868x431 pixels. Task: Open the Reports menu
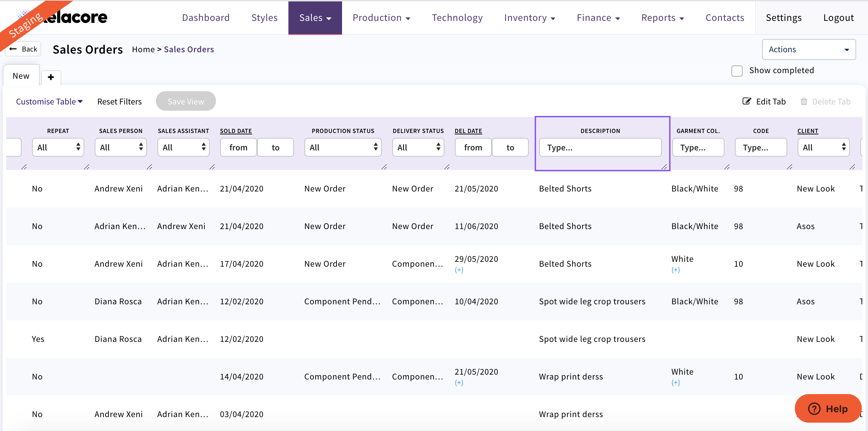click(662, 18)
